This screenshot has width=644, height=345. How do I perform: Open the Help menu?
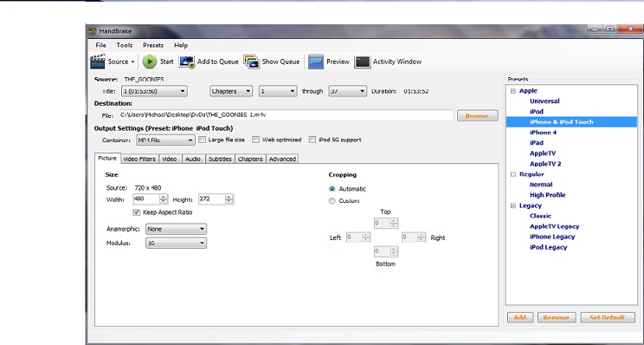tap(181, 45)
